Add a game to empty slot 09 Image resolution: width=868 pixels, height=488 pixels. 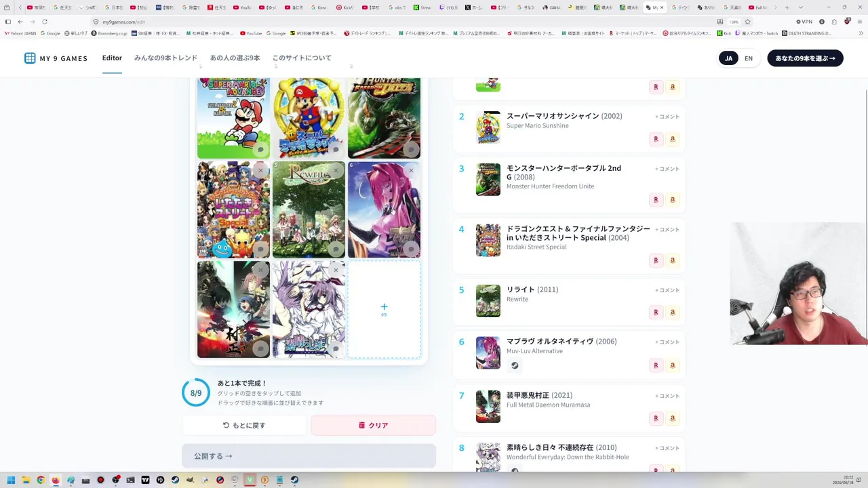pyautogui.click(x=384, y=309)
